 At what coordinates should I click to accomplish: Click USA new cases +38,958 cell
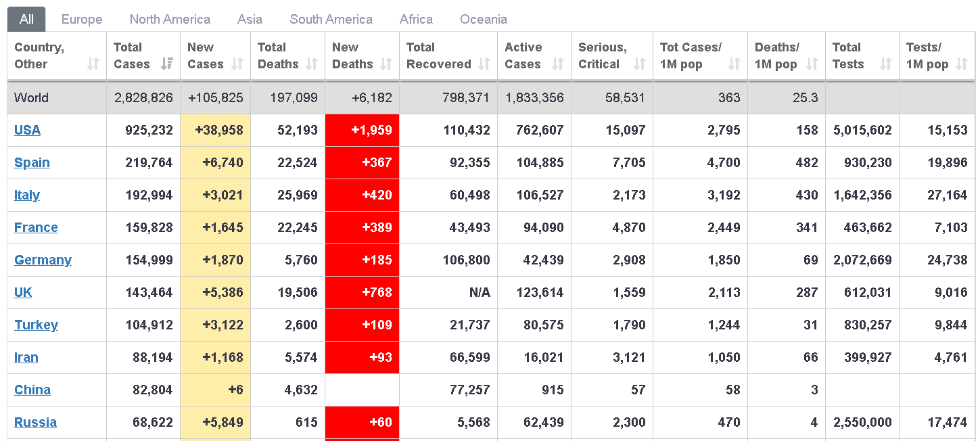pos(215,130)
